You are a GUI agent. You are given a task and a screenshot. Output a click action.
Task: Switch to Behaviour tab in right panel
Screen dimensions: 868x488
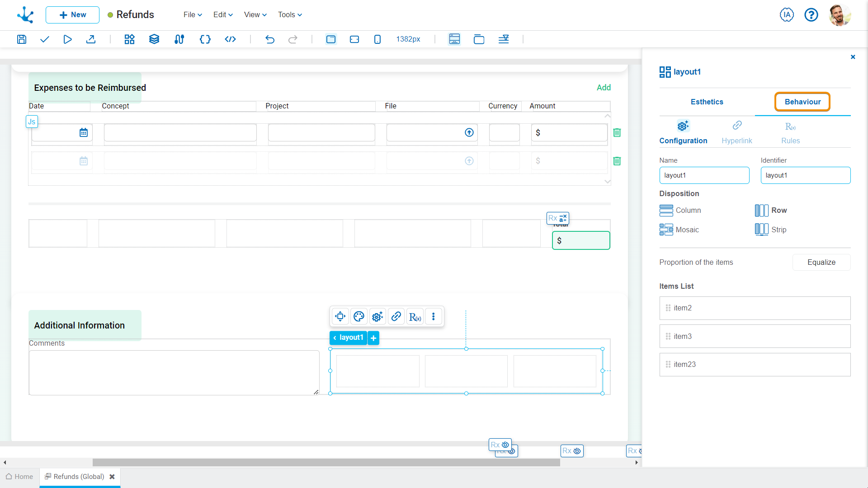click(x=802, y=102)
